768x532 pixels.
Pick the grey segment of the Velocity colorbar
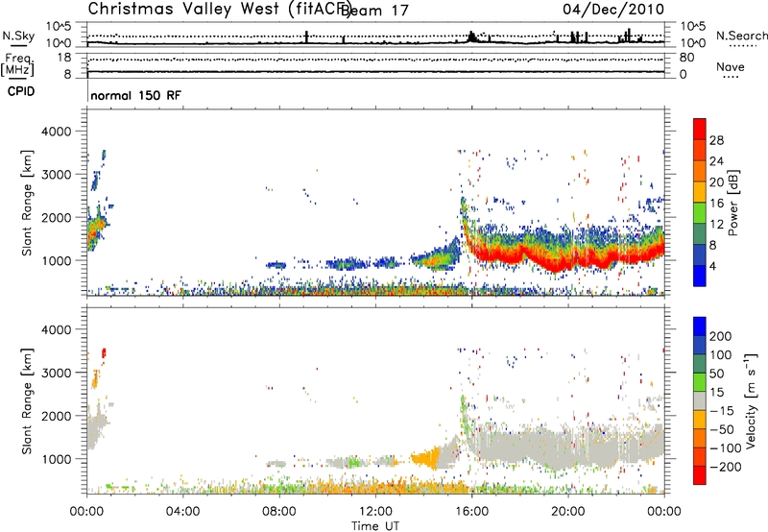coord(700,400)
